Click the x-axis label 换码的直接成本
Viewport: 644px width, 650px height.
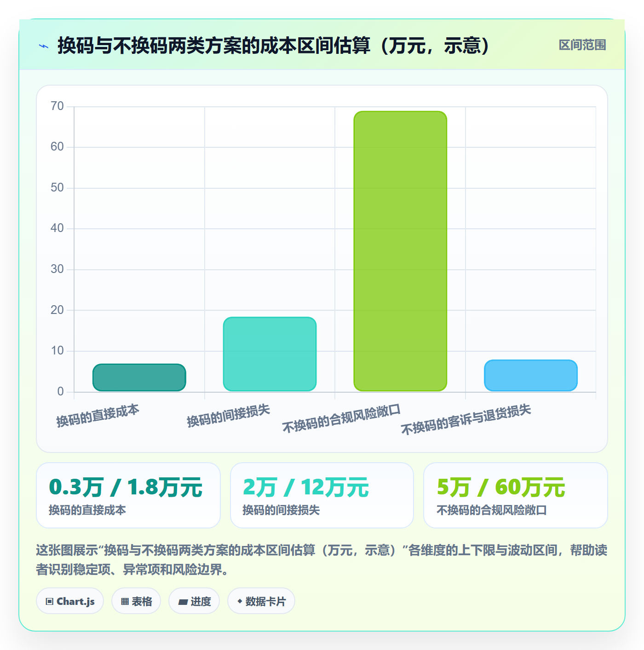(98, 416)
